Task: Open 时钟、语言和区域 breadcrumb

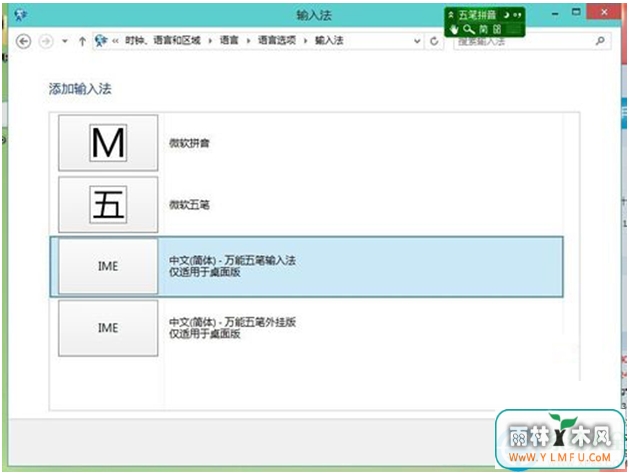Action: click(x=163, y=40)
